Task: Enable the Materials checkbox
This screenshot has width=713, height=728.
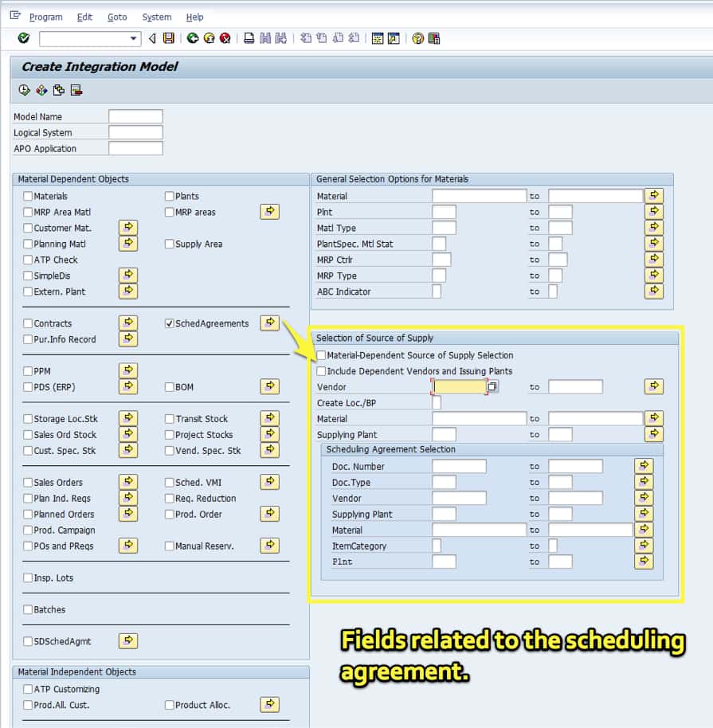Action: pyautogui.click(x=29, y=196)
